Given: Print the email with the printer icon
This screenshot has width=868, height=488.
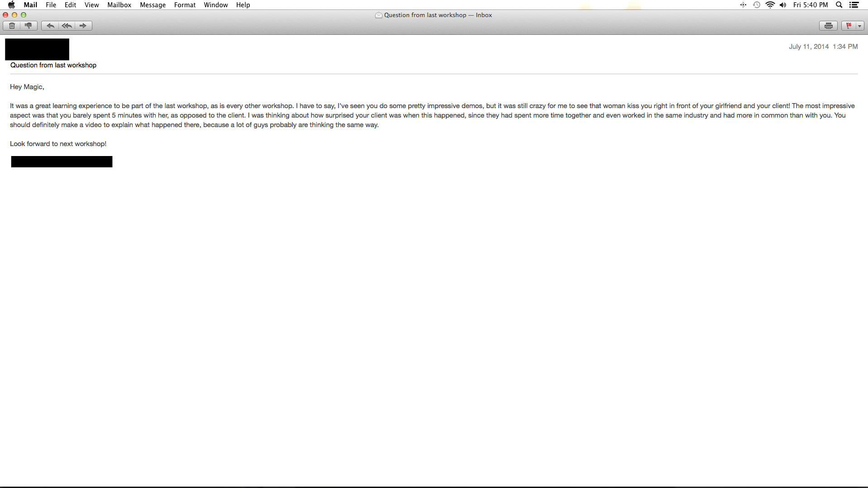Looking at the screenshot, I should [x=828, y=26].
